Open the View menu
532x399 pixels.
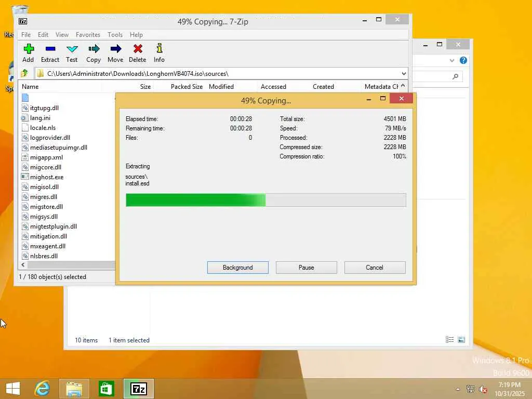click(62, 35)
